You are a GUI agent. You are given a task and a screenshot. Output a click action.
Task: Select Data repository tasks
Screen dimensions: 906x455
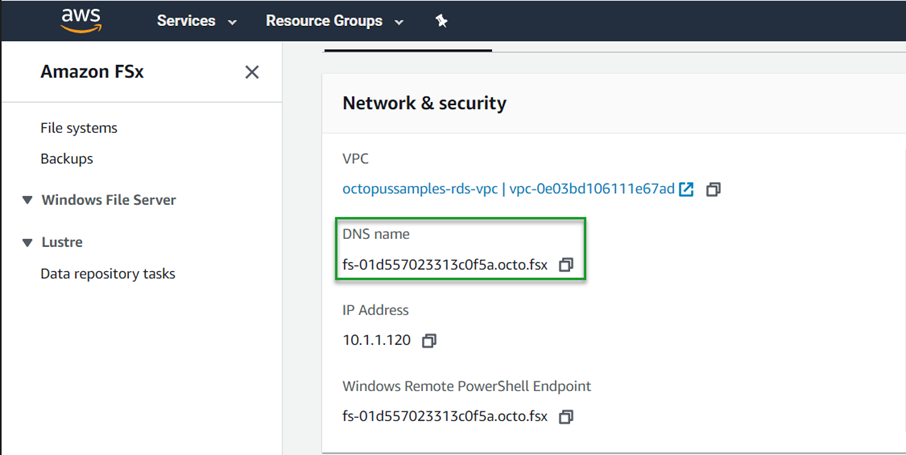click(108, 274)
